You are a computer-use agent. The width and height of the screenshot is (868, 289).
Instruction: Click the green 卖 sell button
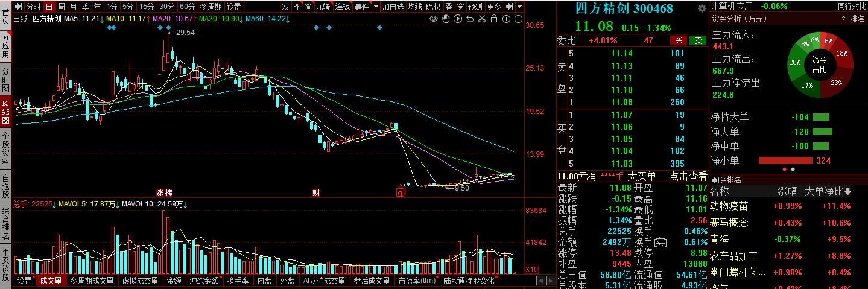click(698, 40)
